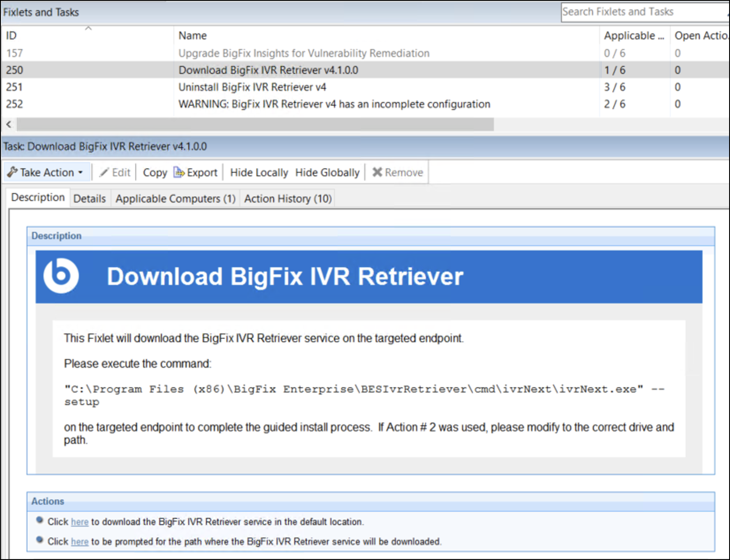Click the Search Fixlets and Tasks field
The image size is (730, 560).
click(645, 12)
